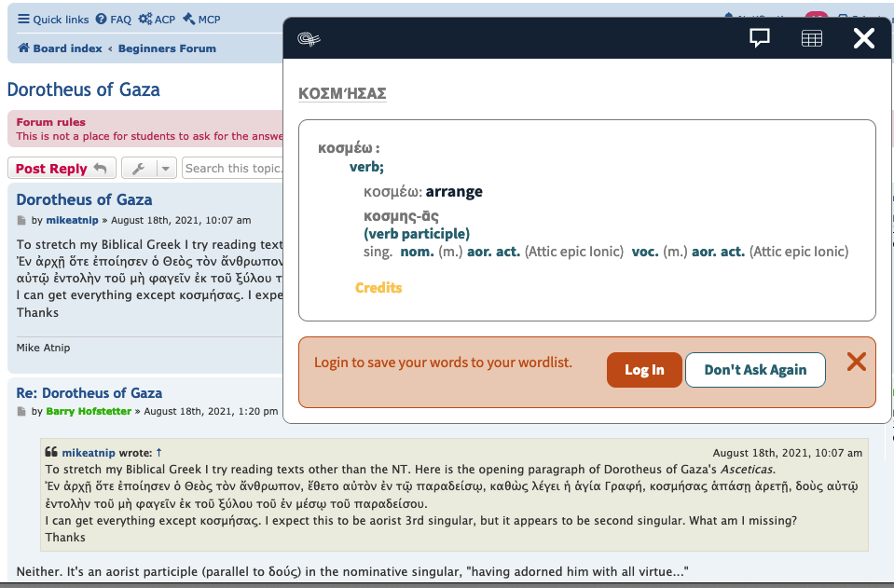The image size is (894, 588).
Task: Open the feedback speech bubble icon
Action: click(760, 38)
